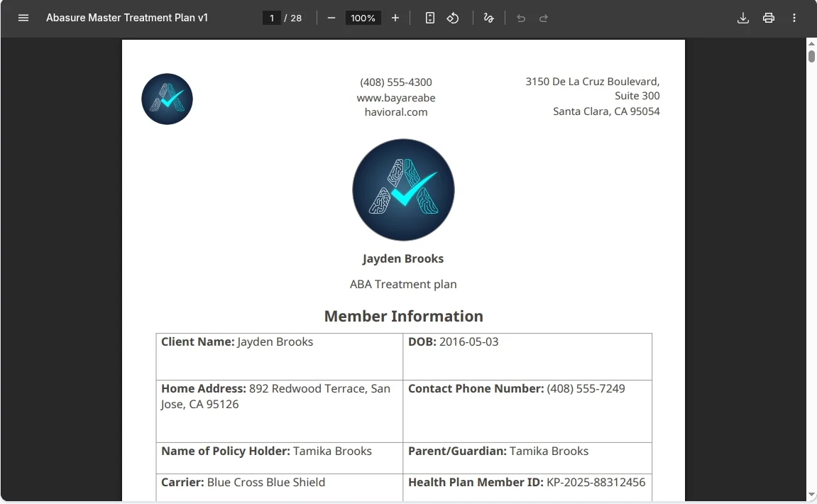Viewport: 817px width, 504px height.
Task: Select the 100% zoom level field
Action: pyautogui.click(x=363, y=18)
